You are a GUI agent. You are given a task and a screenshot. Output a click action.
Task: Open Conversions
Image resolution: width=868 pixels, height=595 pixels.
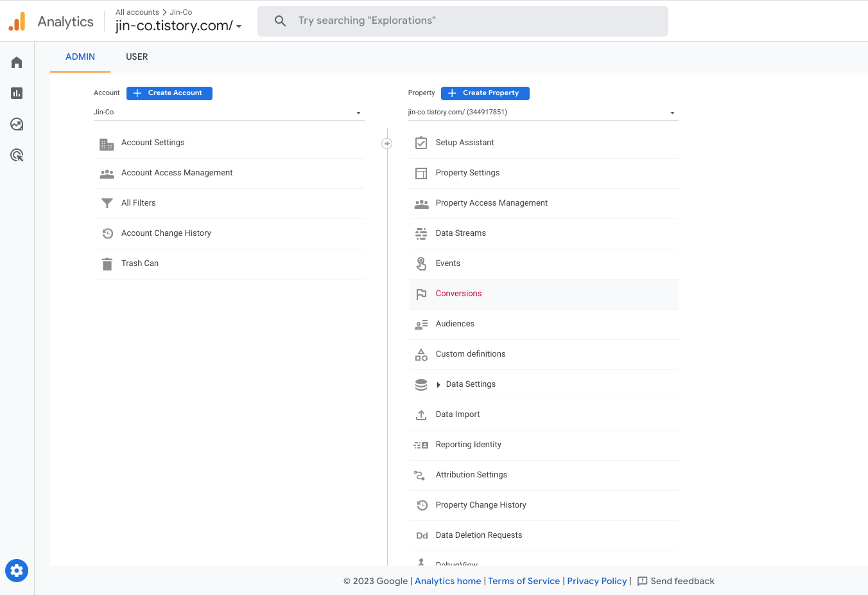[x=544, y=294]
